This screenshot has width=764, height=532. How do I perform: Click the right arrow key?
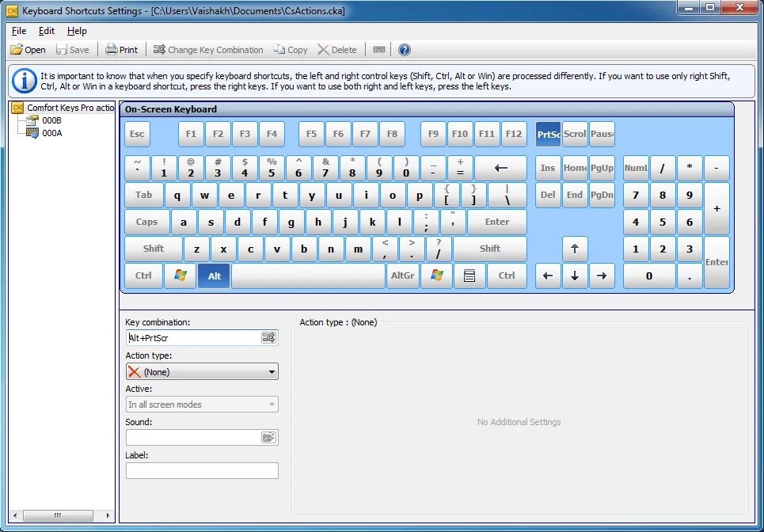(602, 275)
